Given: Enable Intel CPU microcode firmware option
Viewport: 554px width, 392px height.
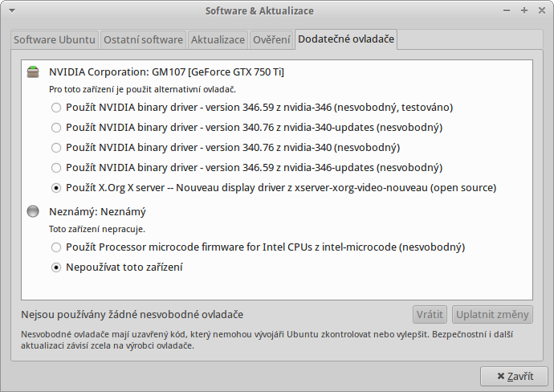Looking at the screenshot, I should pos(259,247).
